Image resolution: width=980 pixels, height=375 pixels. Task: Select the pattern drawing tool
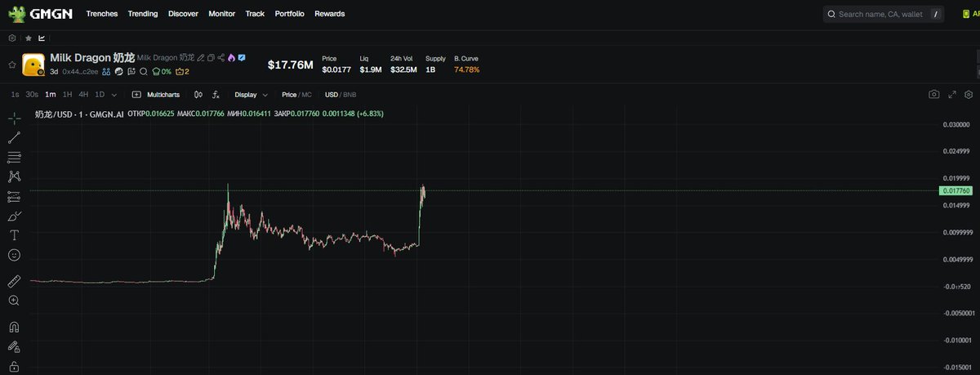(14, 176)
